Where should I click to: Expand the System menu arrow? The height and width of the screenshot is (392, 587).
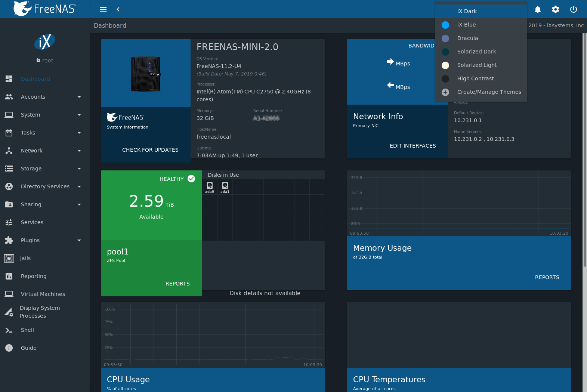tap(79, 115)
